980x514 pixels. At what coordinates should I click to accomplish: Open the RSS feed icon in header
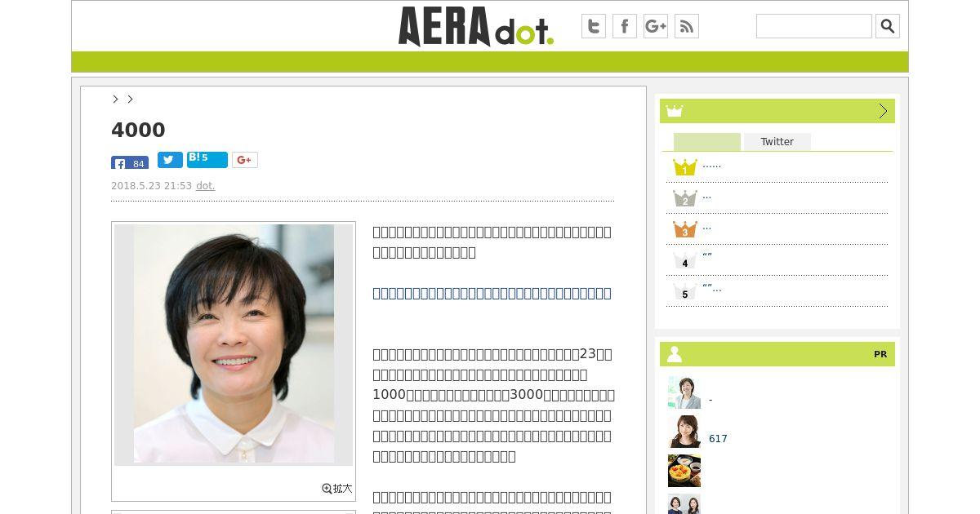687,26
